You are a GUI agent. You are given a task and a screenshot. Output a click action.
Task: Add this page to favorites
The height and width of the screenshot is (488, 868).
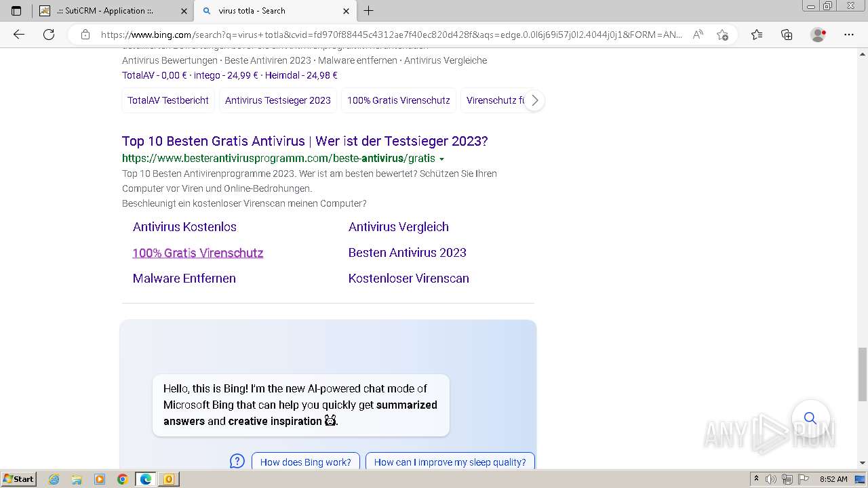point(722,35)
